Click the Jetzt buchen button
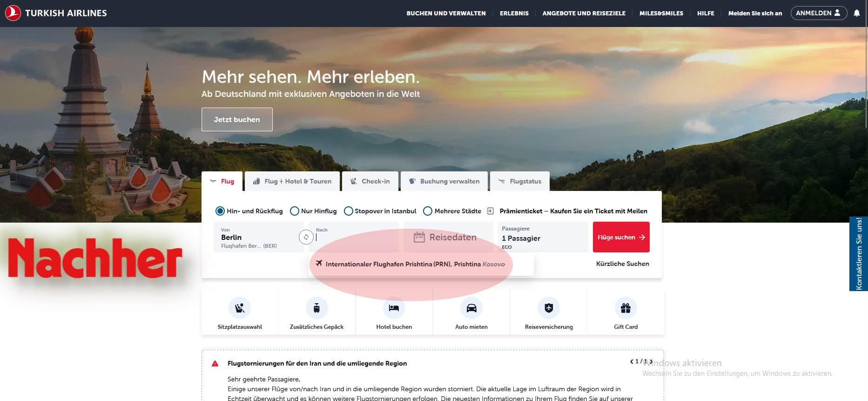 click(237, 119)
